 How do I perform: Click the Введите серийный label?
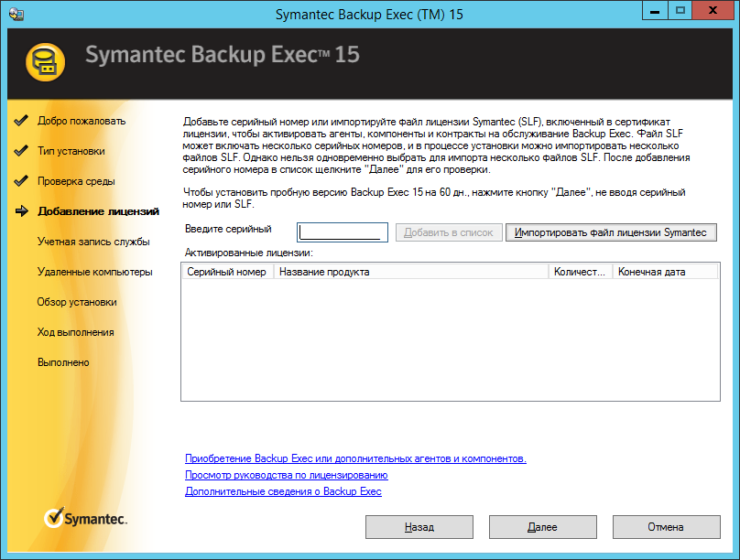click(x=228, y=229)
